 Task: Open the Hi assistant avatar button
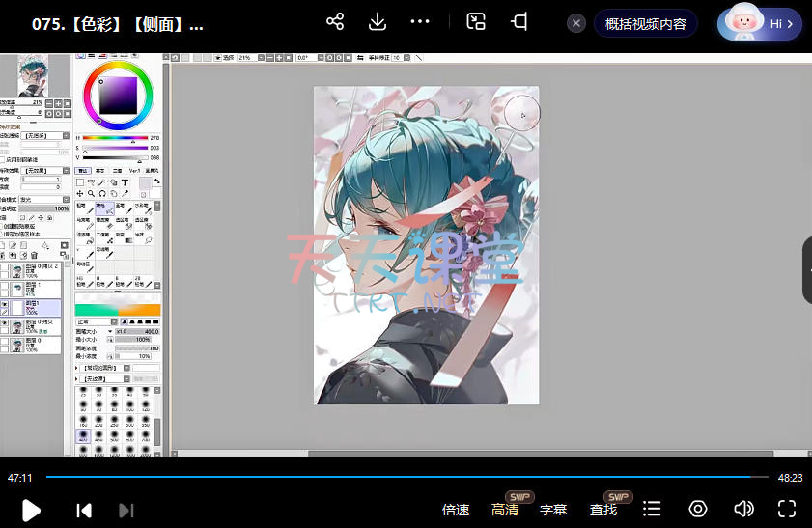759,24
